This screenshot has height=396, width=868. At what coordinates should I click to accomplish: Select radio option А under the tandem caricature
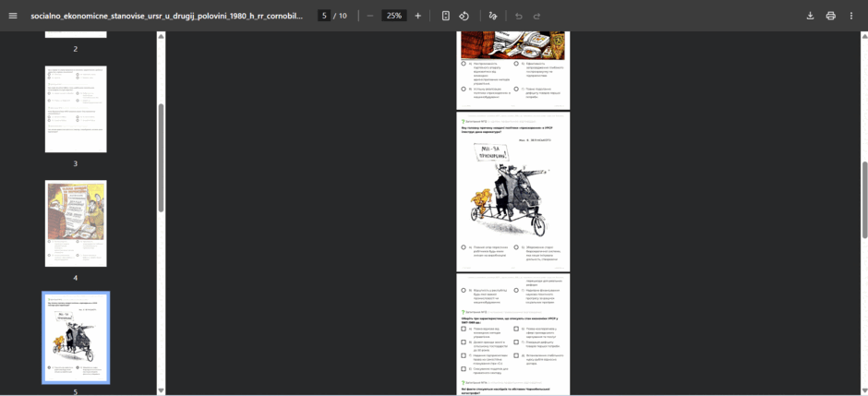point(464,247)
